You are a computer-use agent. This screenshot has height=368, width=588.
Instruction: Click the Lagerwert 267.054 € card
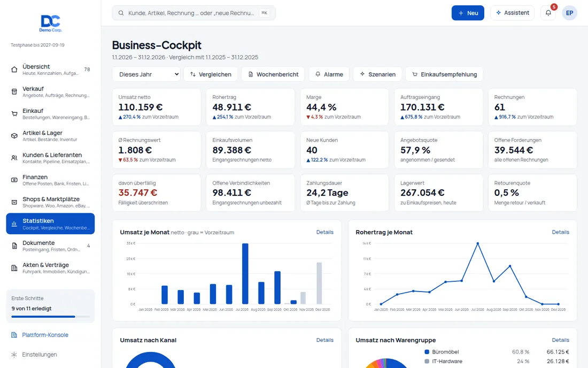(x=438, y=193)
